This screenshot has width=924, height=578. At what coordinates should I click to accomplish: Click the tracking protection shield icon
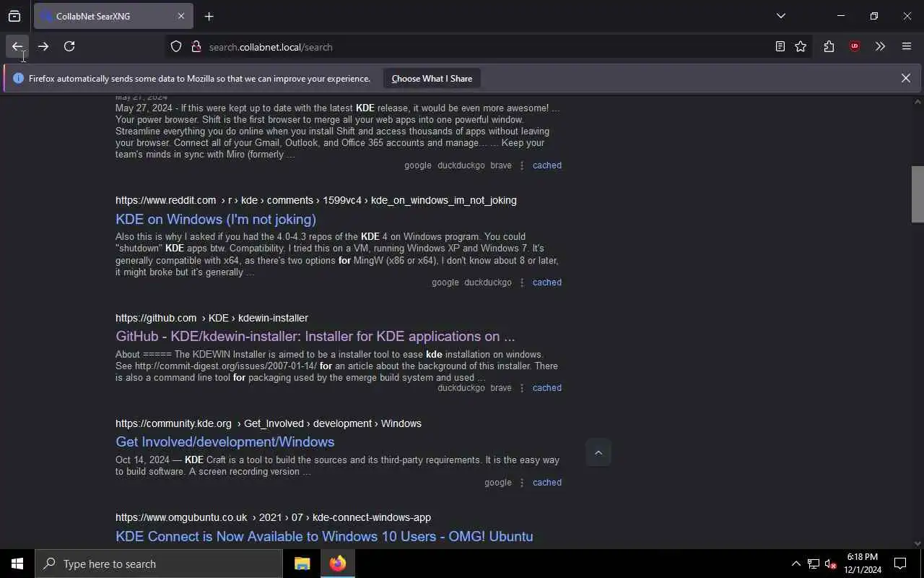coord(176,47)
